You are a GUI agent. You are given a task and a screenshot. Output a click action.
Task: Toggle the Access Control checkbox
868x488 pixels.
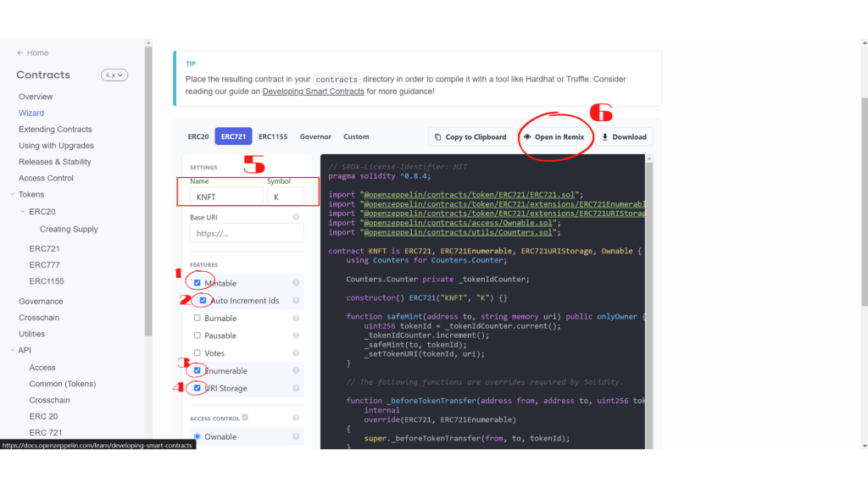tap(245, 418)
